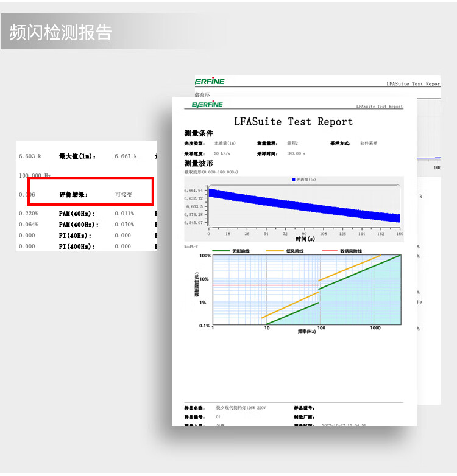Click the orange legend line for 低风险线
457x476 pixels.
point(274,251)
